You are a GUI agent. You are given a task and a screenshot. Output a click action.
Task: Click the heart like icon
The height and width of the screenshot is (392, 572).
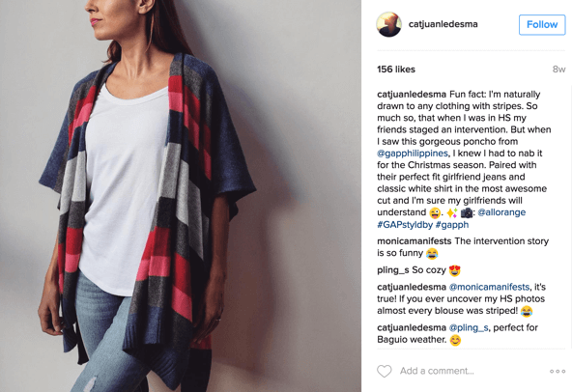(x=385, y=371)
